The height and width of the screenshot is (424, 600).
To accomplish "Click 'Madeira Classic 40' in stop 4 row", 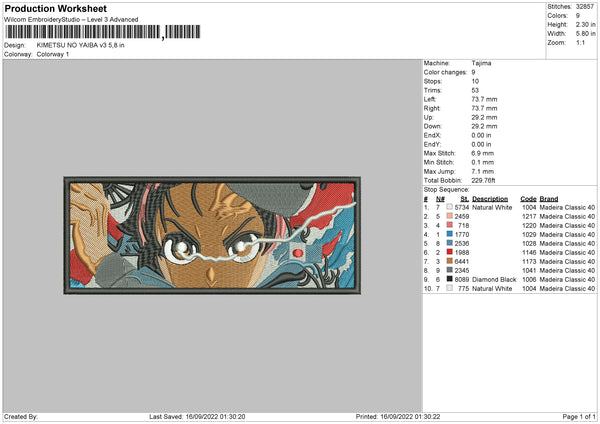I will click(x=567, y=235).
